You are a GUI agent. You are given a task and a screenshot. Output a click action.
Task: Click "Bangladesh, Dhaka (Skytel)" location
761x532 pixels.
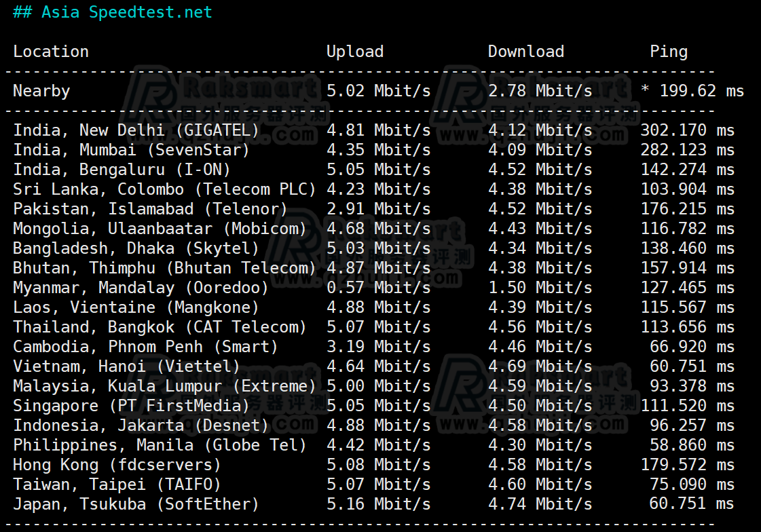coord(136,248)
